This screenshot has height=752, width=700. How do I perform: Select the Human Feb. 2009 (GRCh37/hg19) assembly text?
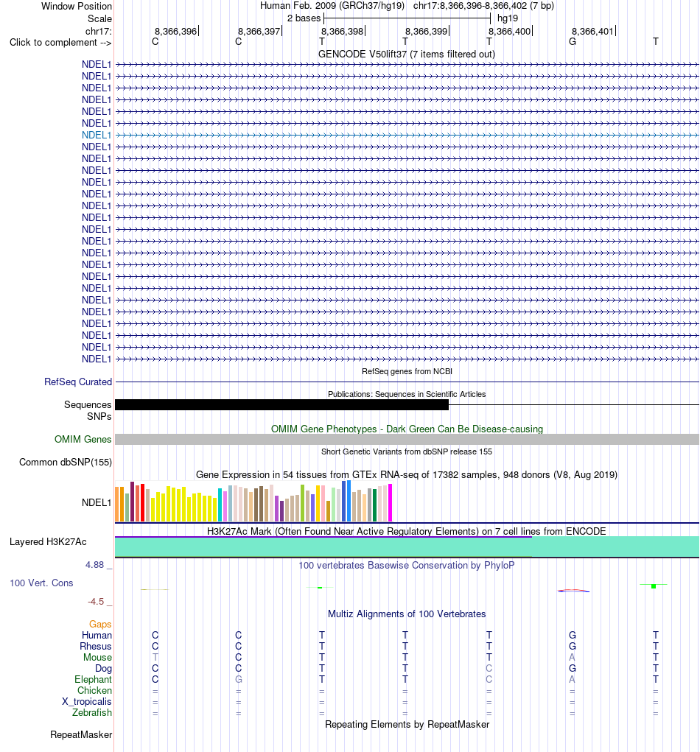(332, 6)
